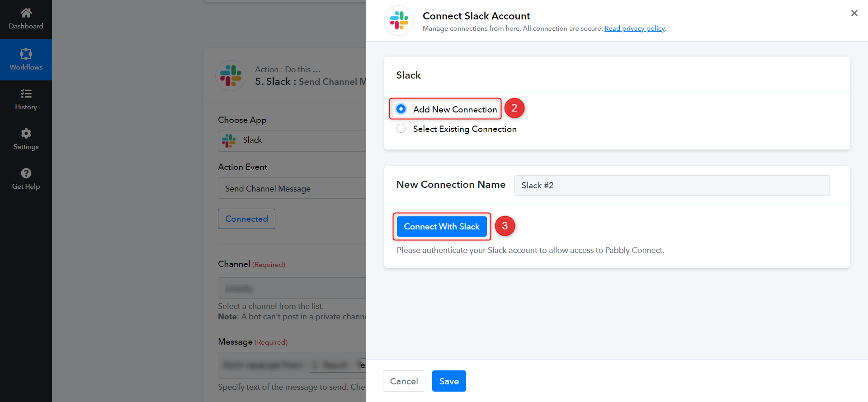Open the Read privacy policy link
This screenshot has width=868, height=402.
[x=635, y=28]
